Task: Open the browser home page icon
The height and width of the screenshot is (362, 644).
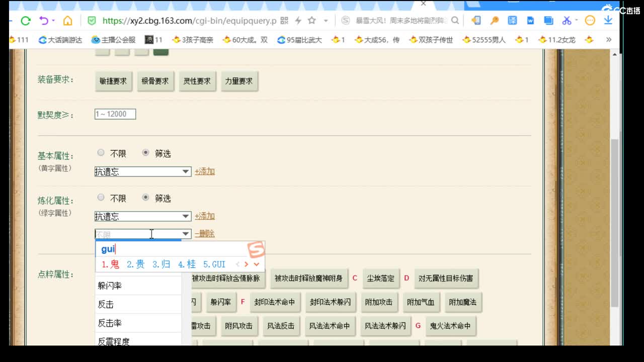Action: 67,21
